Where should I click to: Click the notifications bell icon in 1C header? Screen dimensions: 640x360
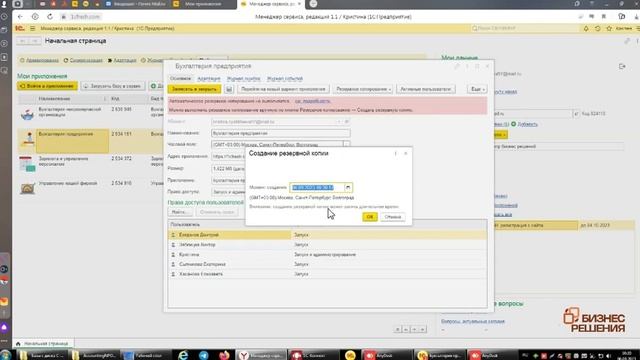(586, 28)
